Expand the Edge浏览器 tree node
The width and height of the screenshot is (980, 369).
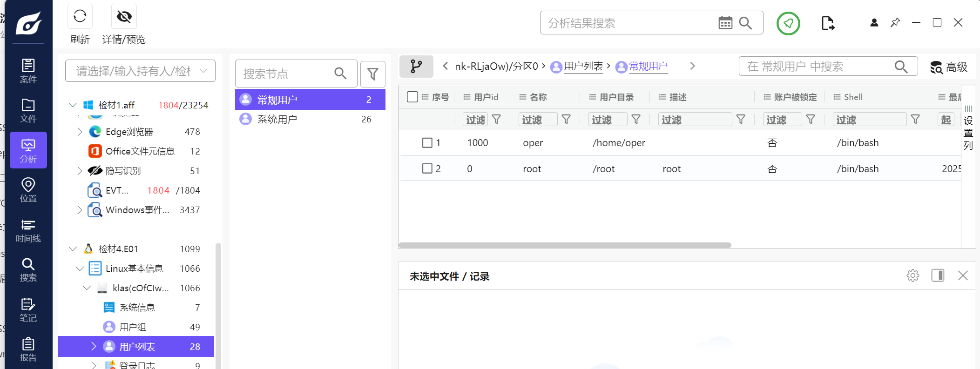(x=80, y=132)
